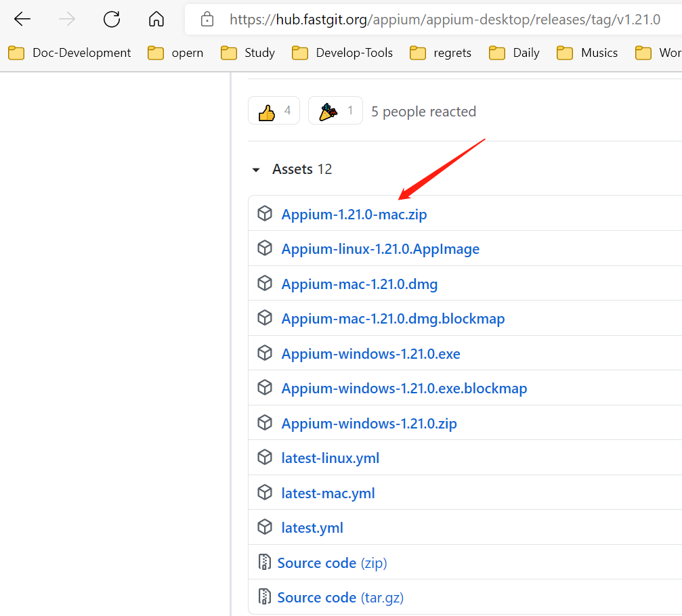This screenshot has width=682, height=616.
Task: Open latest-linux.yml asset
Action: [330, 458]
